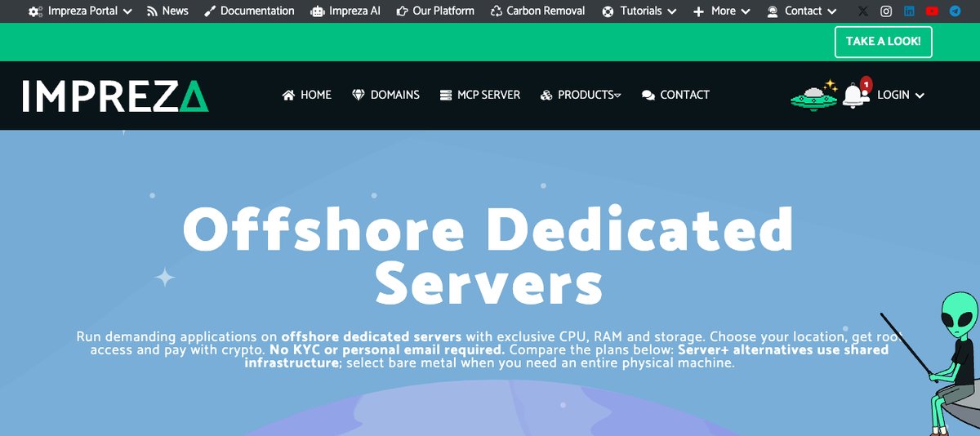Expand the PRODUCTS dropdown arrow

(617, 96)
